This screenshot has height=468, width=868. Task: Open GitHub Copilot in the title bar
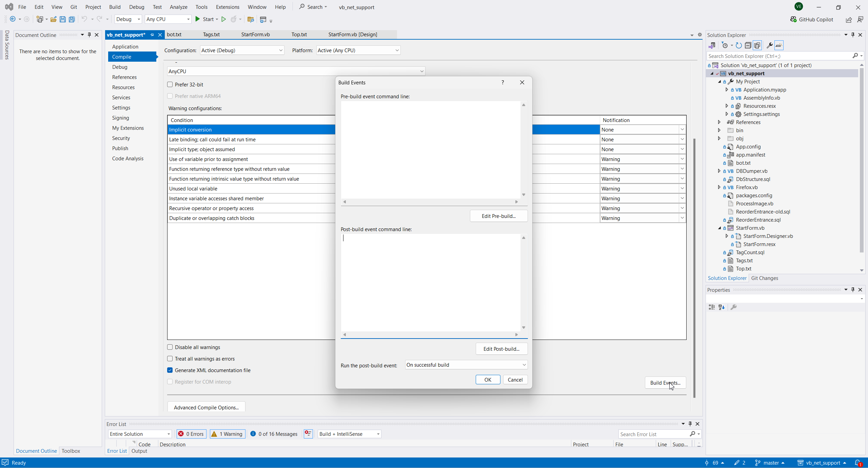(x=812, y=19)
